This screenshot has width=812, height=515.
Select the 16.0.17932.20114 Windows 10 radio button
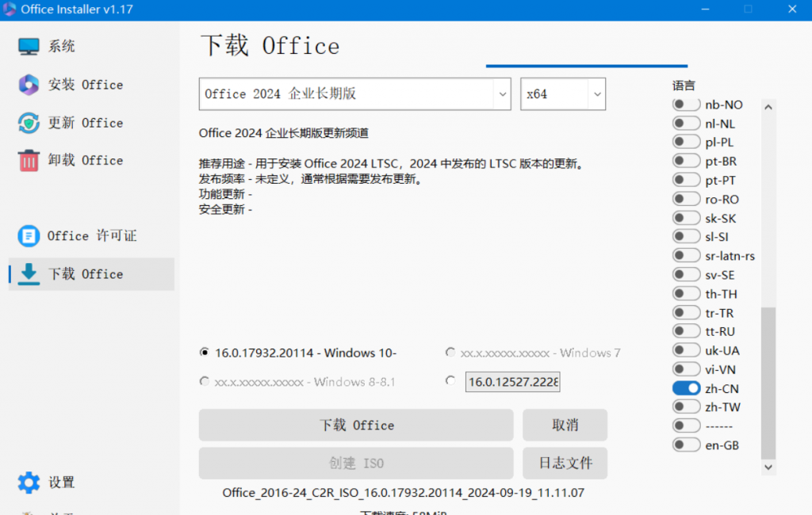(x=205, y=353)
